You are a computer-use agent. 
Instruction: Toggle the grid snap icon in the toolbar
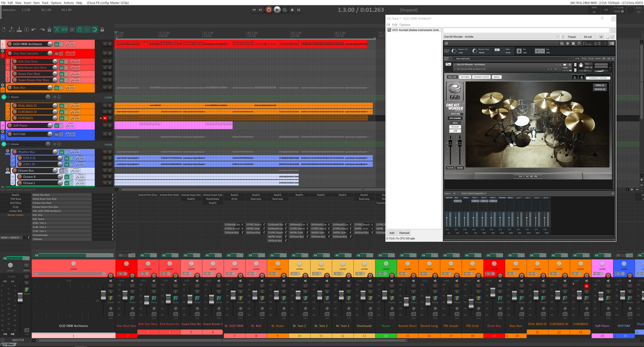[86, 29]
